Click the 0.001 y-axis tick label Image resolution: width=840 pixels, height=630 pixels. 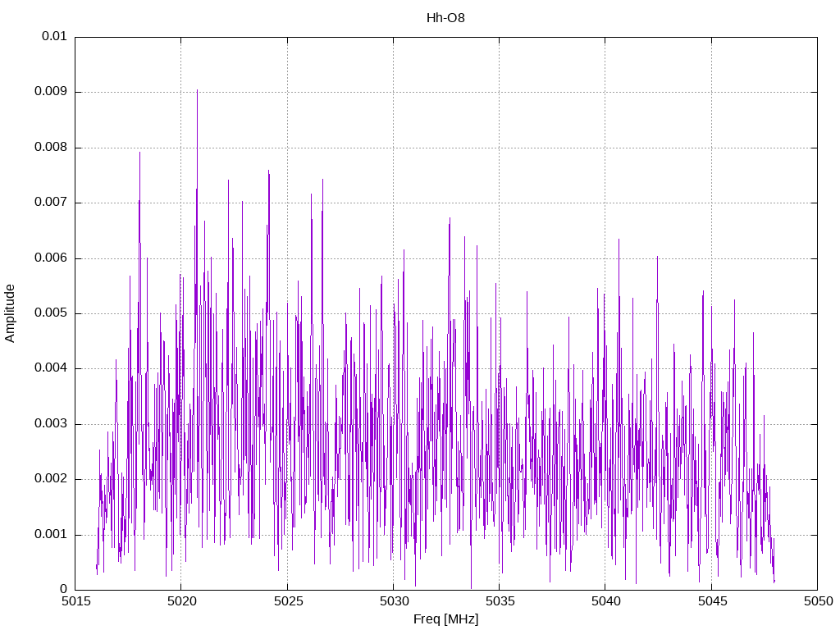point(51,535)
